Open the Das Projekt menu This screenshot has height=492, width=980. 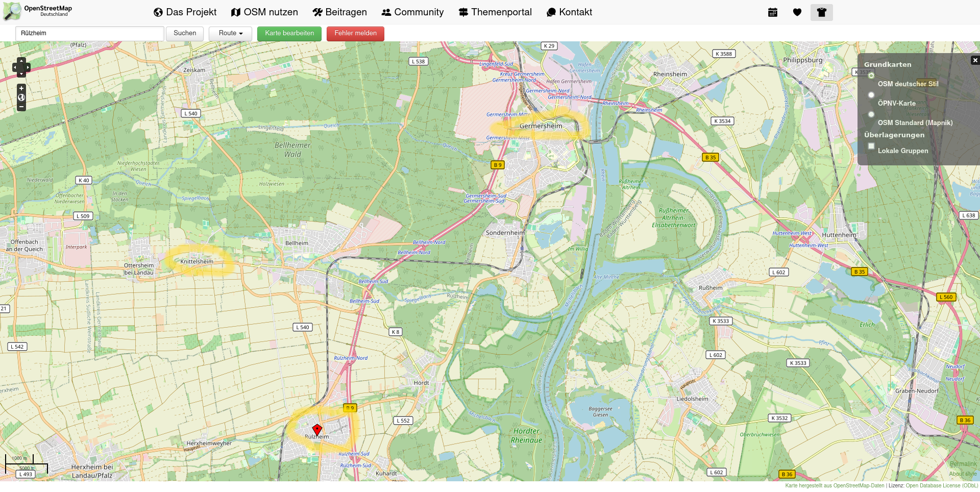coord(185,12)
